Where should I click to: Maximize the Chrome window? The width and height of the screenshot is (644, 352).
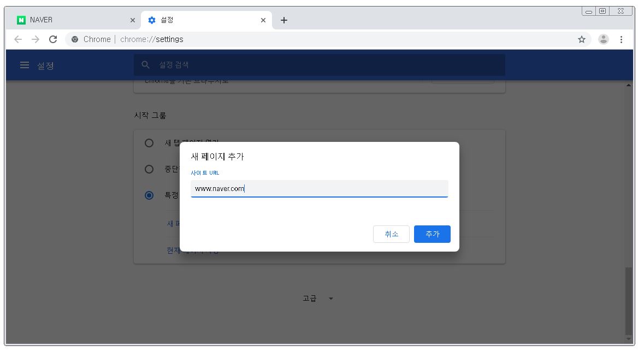click(602, 11)
